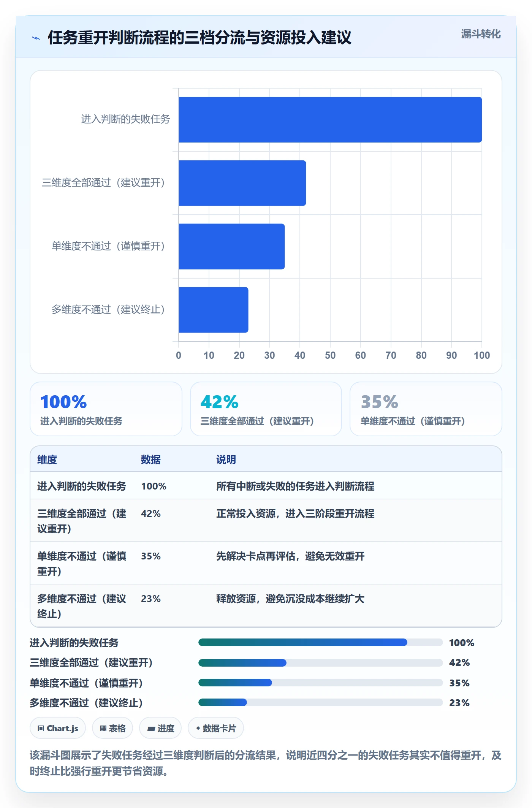The width and height of the screenshot is (532, 808).
Task: Click the cell 先解决卡点再评估，避免无效重开
Action: click(290, 556)
